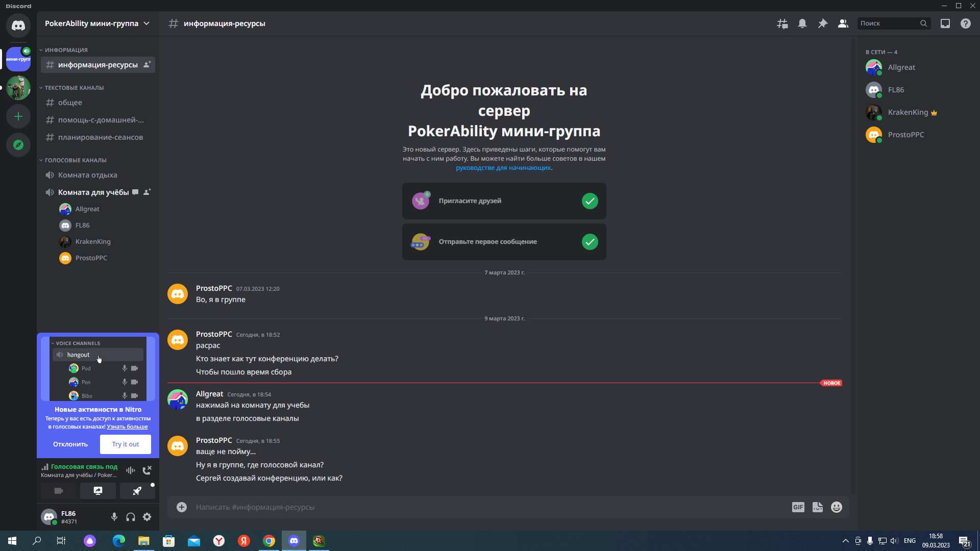Open notification settings bell icon
980x551 pixels.
click(x=802, y=23)
